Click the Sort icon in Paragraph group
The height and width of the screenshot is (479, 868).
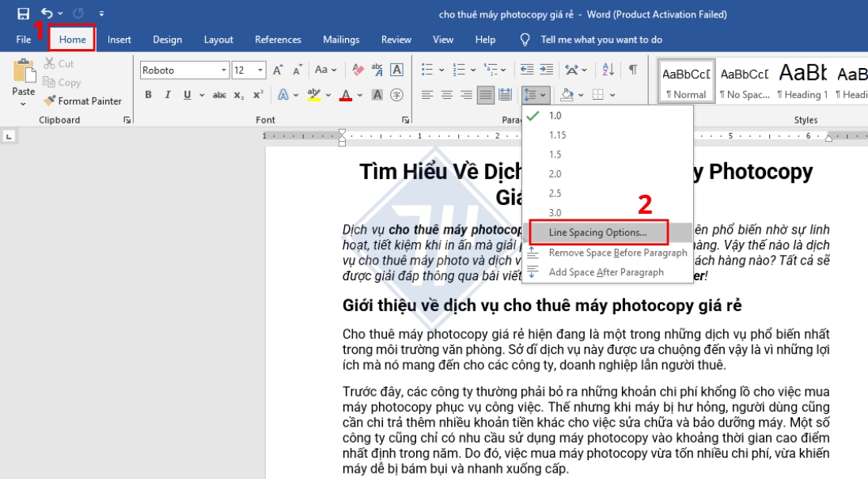coord(607,70)
